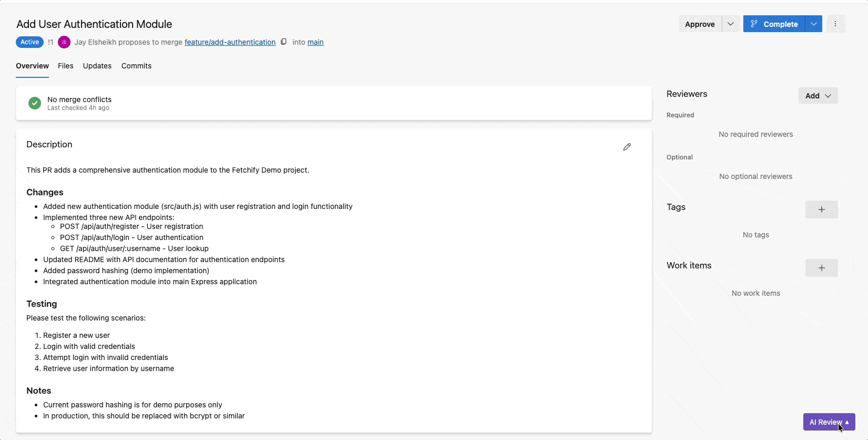Viewport: 868px width, 440px height.
Task: Copy the source branch name icon
Action: coord(284,42)
